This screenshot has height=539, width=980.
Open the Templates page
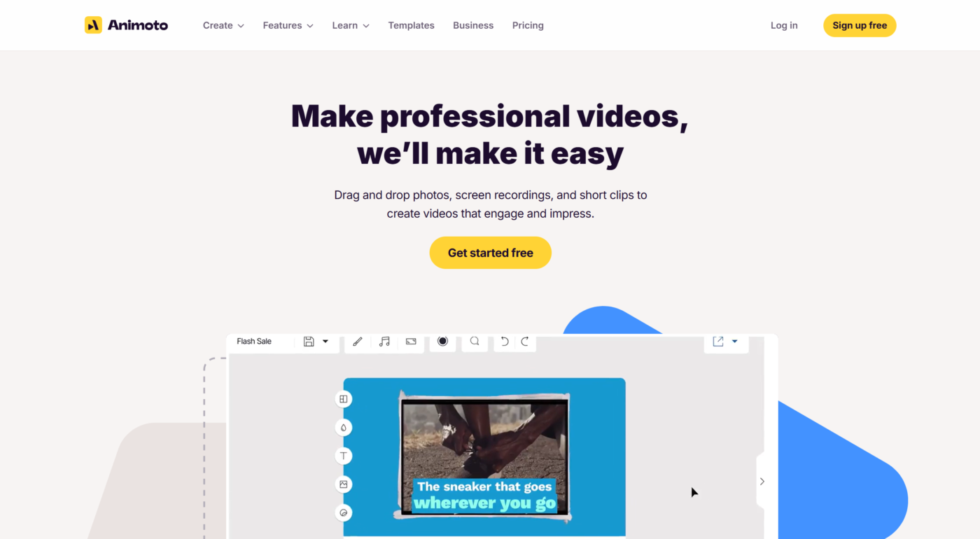click(x=411, y=25)
